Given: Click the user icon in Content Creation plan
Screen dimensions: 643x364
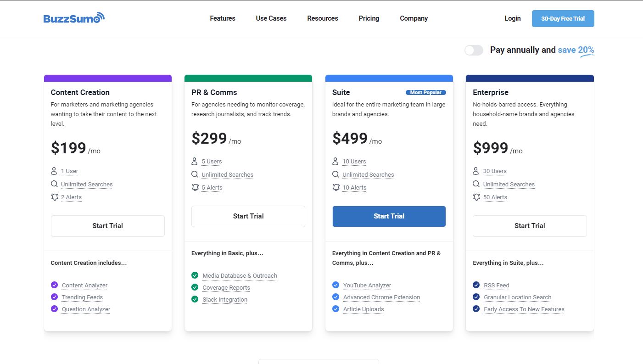Looking at the screenshot, I should pos(54,171).
